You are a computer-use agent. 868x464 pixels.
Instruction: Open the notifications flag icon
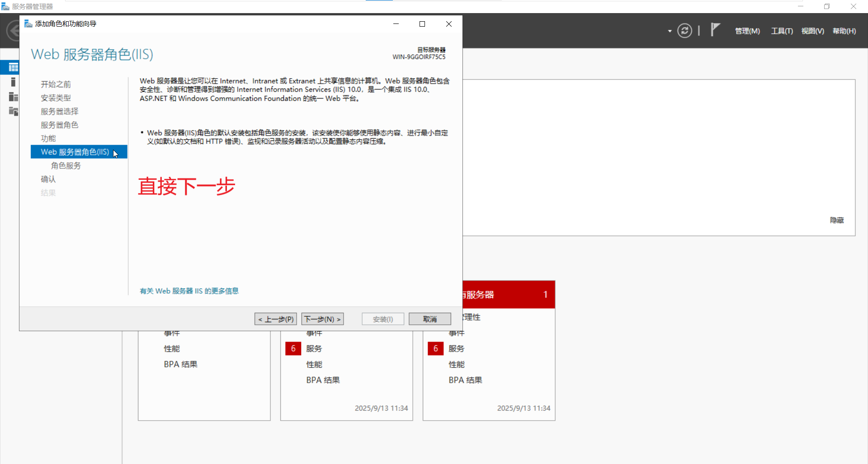tap(716, 30)
